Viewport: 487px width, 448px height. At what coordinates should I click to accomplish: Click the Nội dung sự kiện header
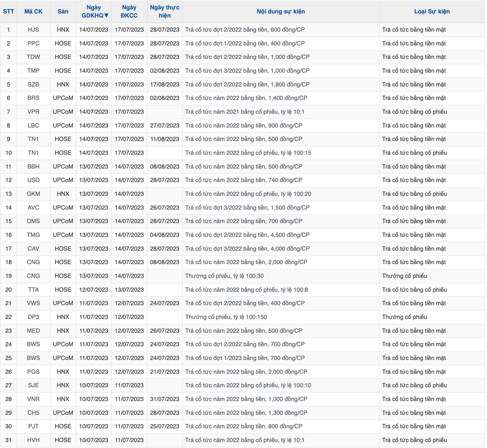pyautogui.click(x=281, y=12)
